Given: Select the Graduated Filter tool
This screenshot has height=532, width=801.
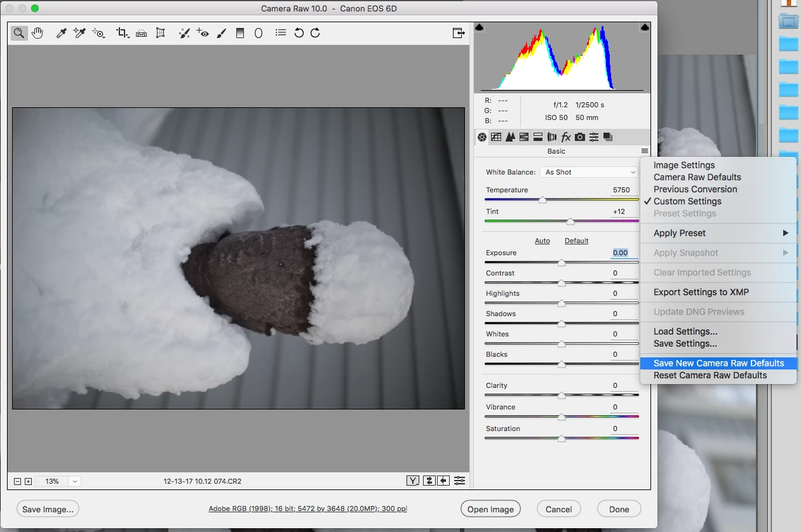Looking at the screenshot, I should [x=240, y=33].
